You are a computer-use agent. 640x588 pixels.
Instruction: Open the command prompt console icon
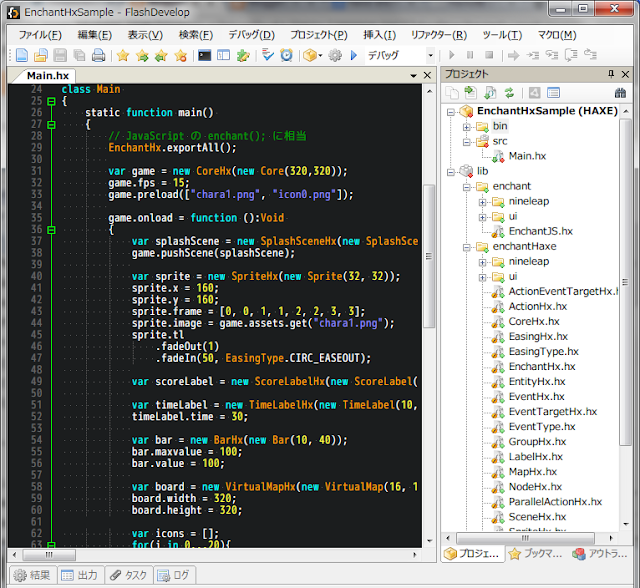[x=204, y=55]
